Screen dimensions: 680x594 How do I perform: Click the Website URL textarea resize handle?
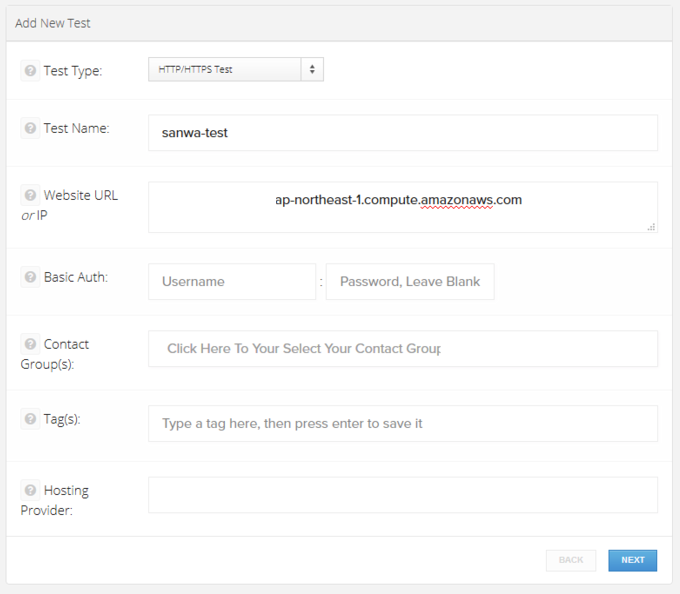coord(651,227)
